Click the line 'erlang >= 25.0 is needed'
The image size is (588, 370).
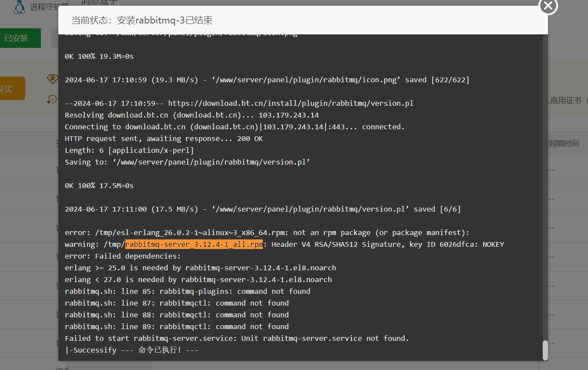tap(200, 268)
